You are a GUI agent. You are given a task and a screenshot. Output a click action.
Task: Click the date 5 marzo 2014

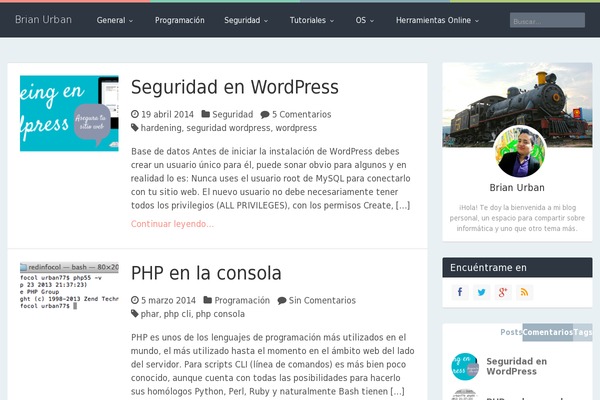point(168,300)
